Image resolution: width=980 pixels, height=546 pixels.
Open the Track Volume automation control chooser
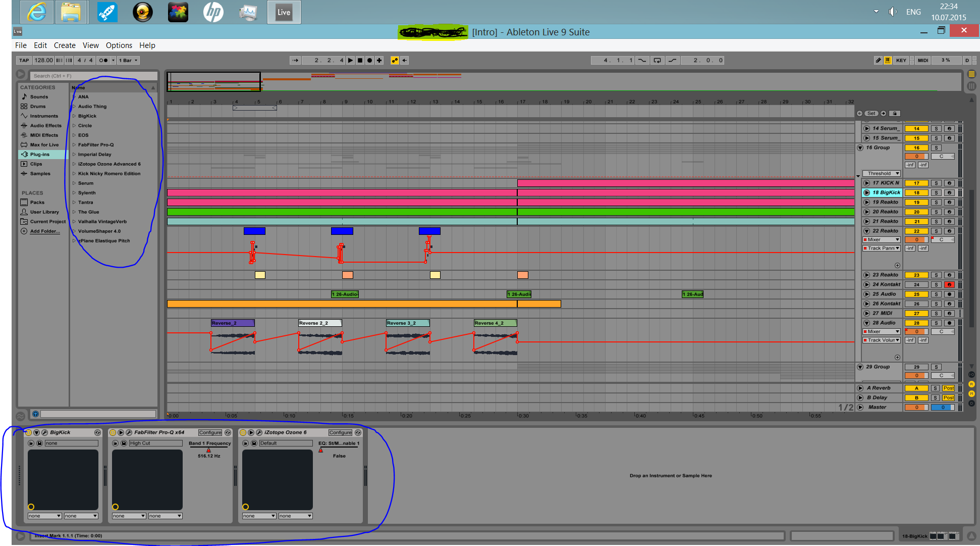882,340
